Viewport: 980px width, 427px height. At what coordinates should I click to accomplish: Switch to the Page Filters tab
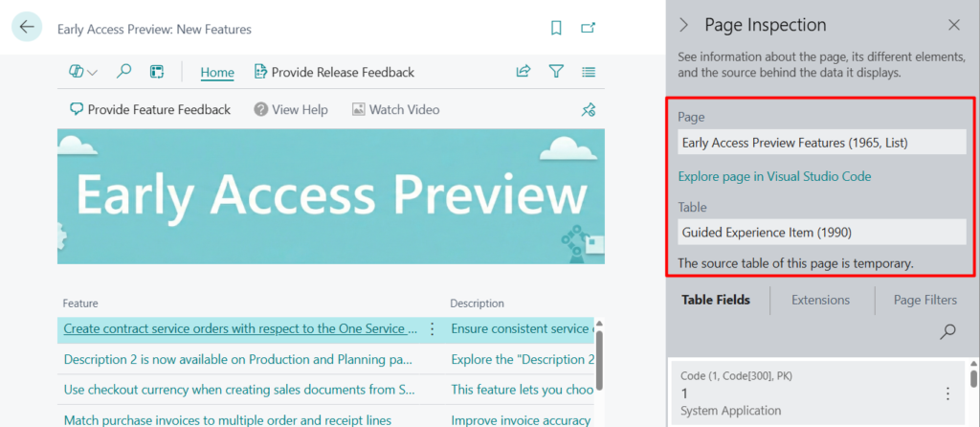click(924, 300)
